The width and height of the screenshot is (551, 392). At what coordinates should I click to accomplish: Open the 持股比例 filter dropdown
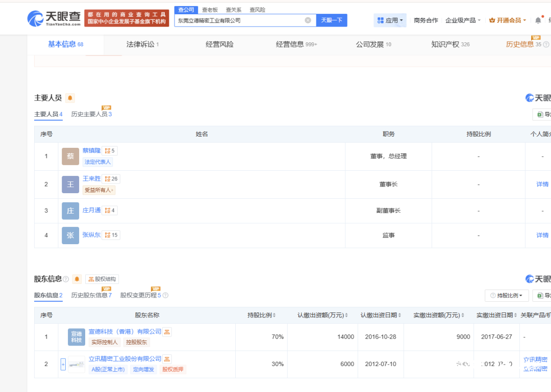pos(506,296)
